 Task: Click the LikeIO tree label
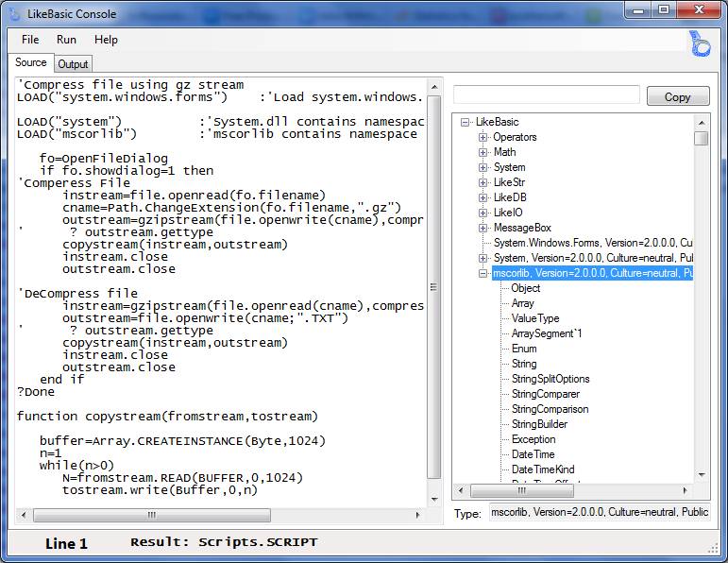[x=508, y=213]
